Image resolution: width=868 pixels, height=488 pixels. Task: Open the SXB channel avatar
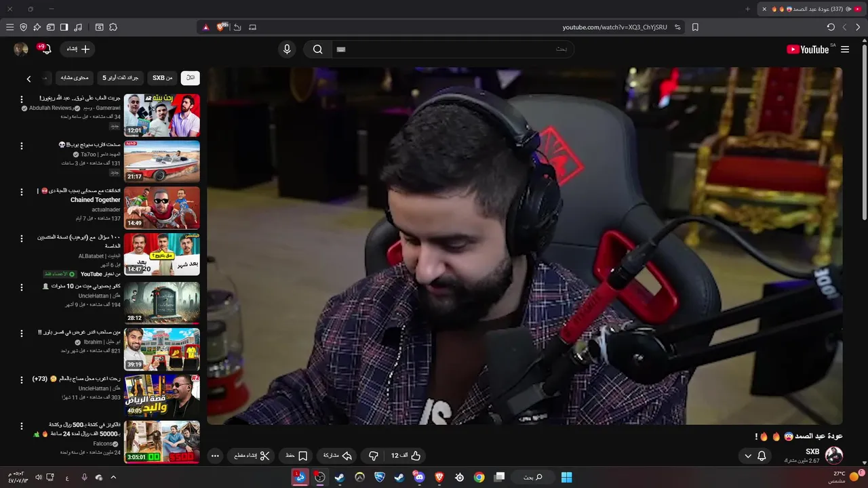833,455
